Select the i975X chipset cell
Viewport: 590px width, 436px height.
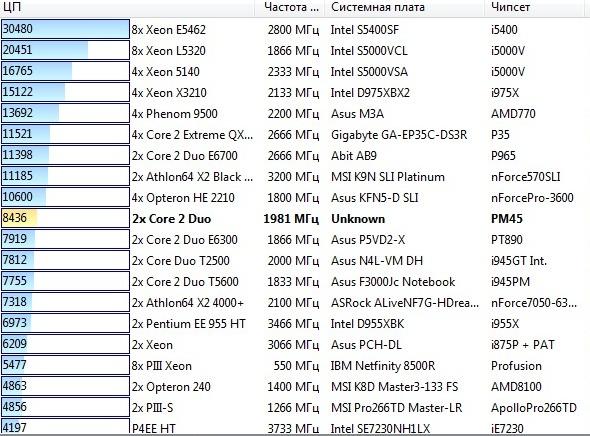pyautogui.click(x=505, y=93)
